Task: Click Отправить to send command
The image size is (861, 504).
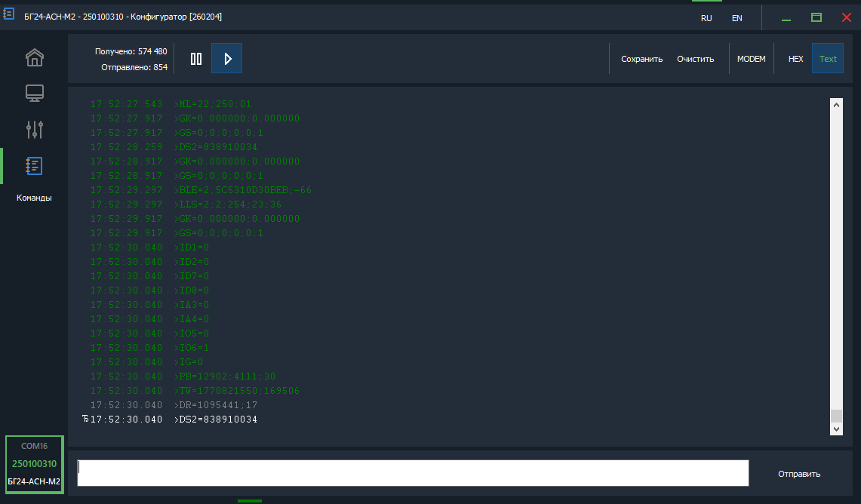Action: pos(799,474)
